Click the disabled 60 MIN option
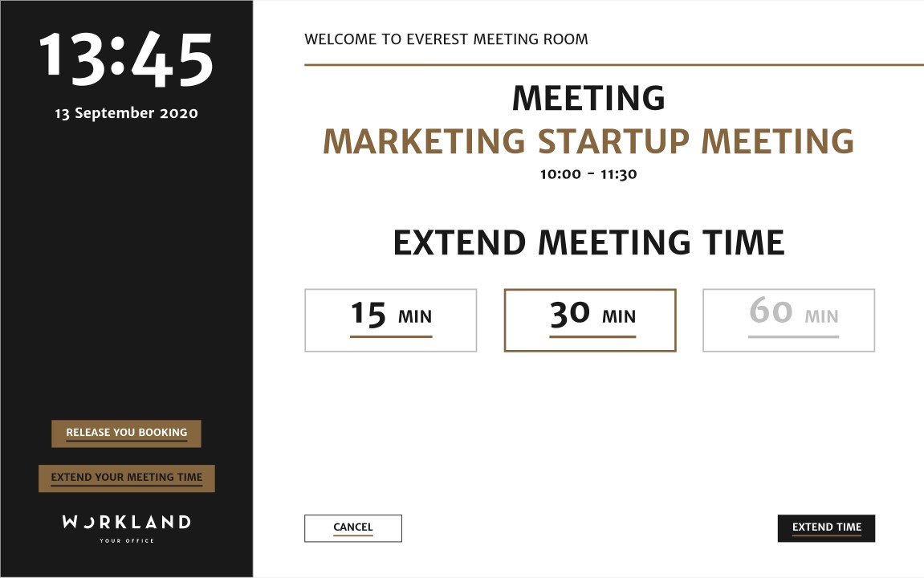This screenshot has width=924, height=578. pyautogui.click(x=788, y=318)
